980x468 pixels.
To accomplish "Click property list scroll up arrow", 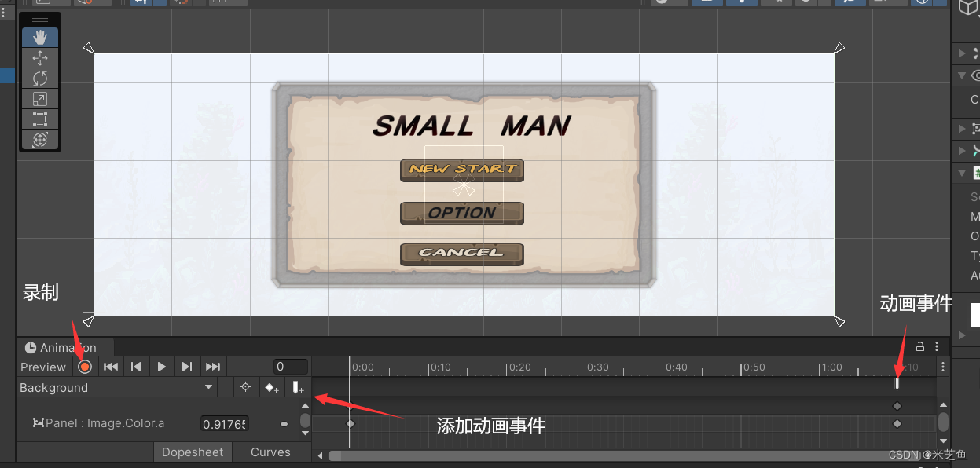I will (x=305, y=405).
